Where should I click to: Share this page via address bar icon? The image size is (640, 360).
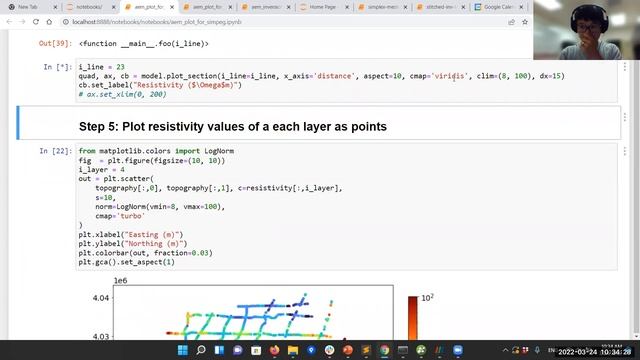tap(511, 22)
